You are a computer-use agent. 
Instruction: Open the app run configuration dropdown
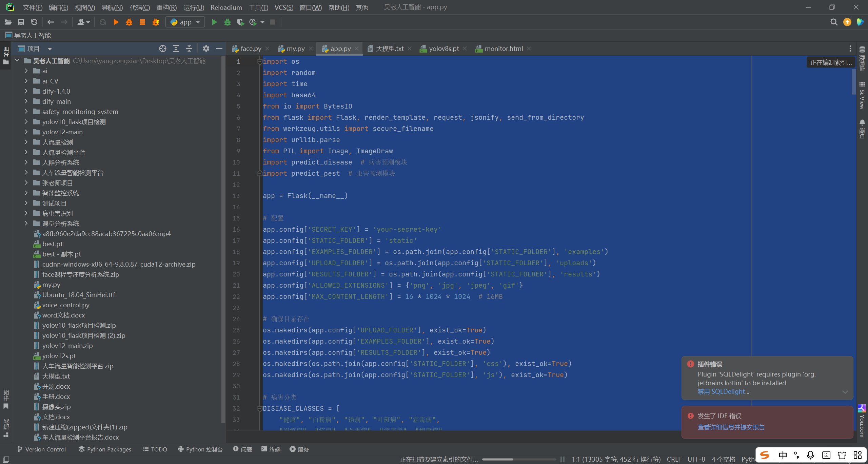point(185,22)
